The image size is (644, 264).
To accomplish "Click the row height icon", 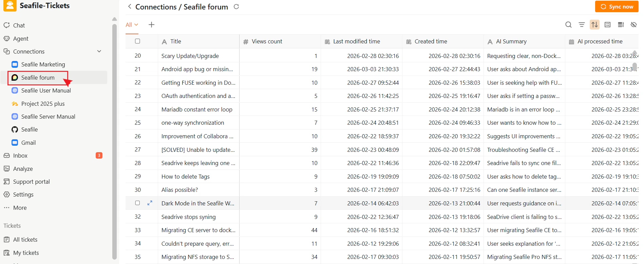I will click(621, 24).
